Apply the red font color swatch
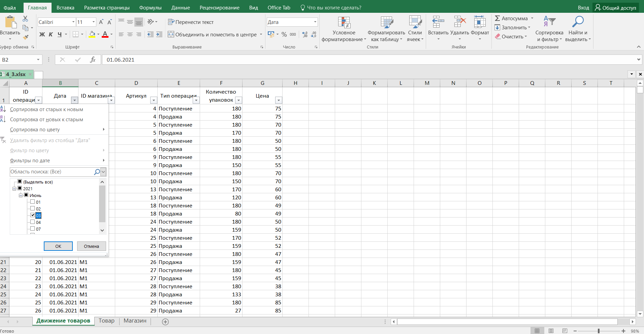This screenshot has height=334, width=644. point(105,34)
